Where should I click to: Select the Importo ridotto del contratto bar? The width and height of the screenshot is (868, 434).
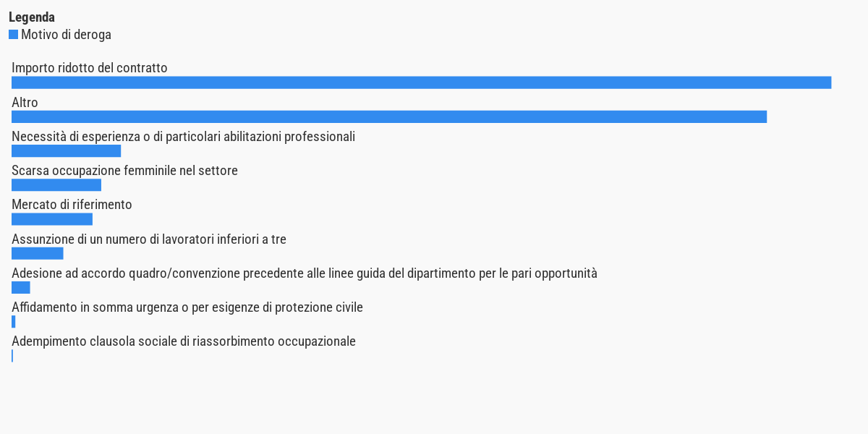[421, 82]
